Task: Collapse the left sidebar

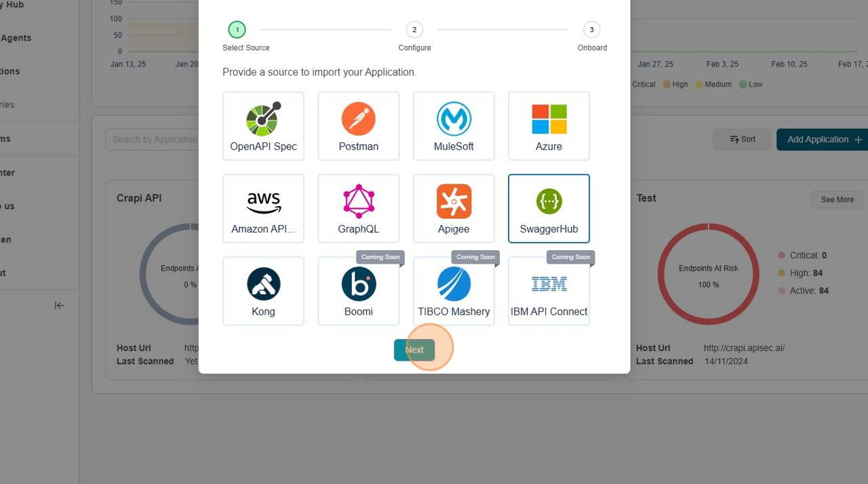Action: [x=60, y=306]
